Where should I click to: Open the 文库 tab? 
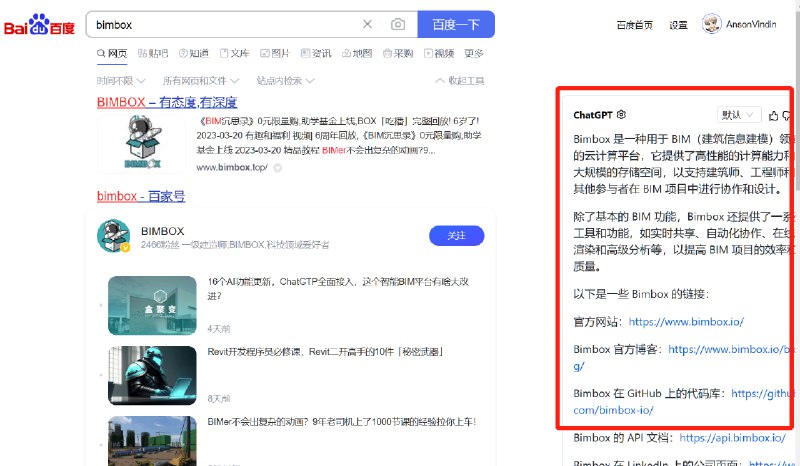pyautogui.click(x=235, y=53)
